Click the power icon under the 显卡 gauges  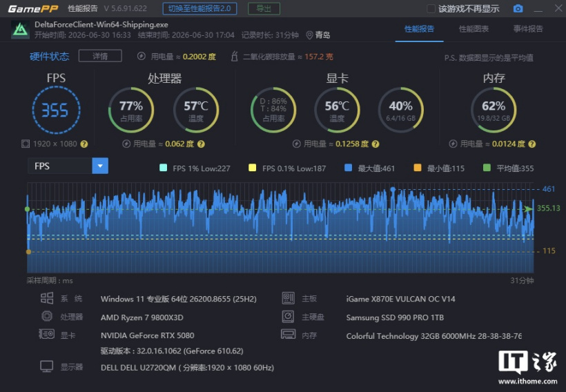point(296,144)
